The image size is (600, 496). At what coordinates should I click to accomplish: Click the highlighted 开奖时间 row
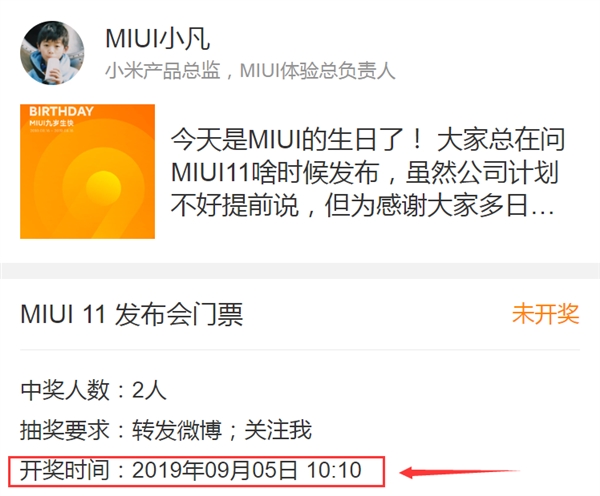tap(196, 472)
